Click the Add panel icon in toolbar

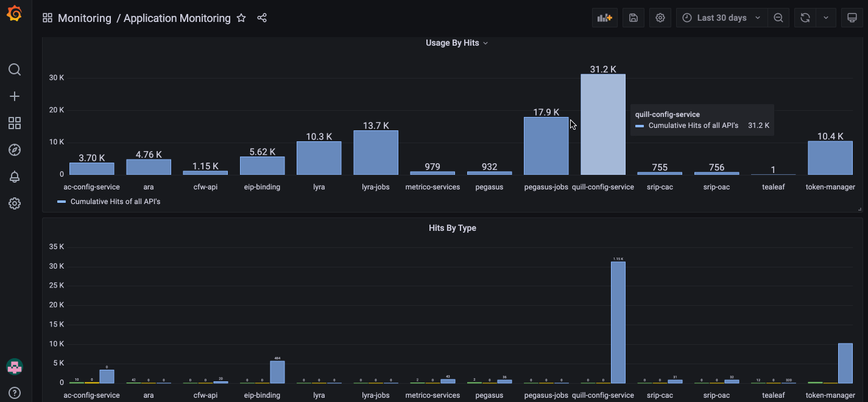pyautogui.click(x=604, y=17)
